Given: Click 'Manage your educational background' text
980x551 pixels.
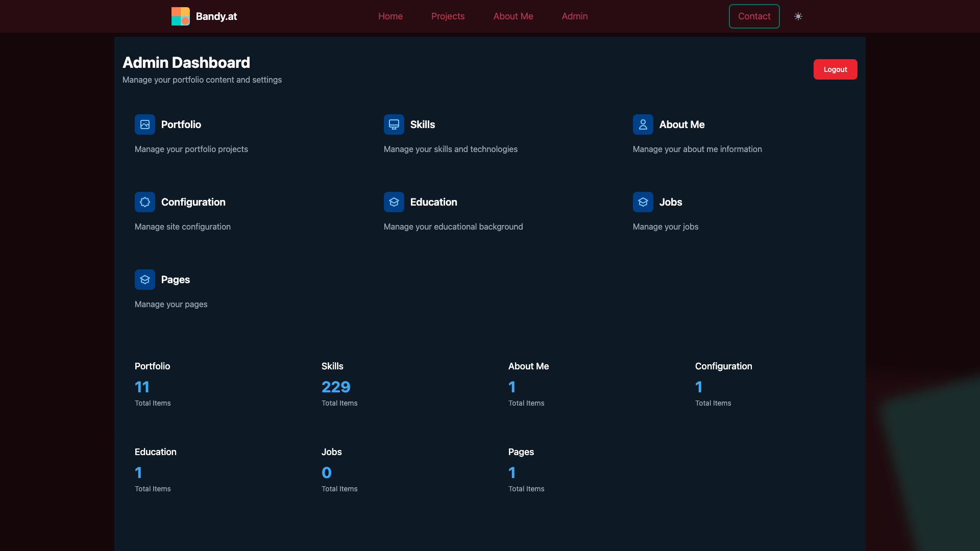Looking at the screenshot, I should 453,227.
